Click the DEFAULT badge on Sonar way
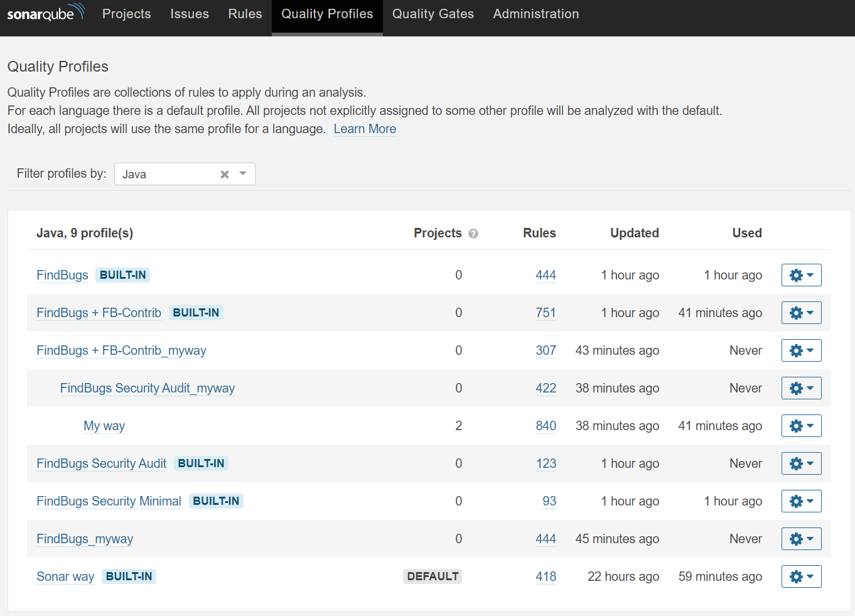Viewport: 855px width, 616px height. tap(433, 576)
